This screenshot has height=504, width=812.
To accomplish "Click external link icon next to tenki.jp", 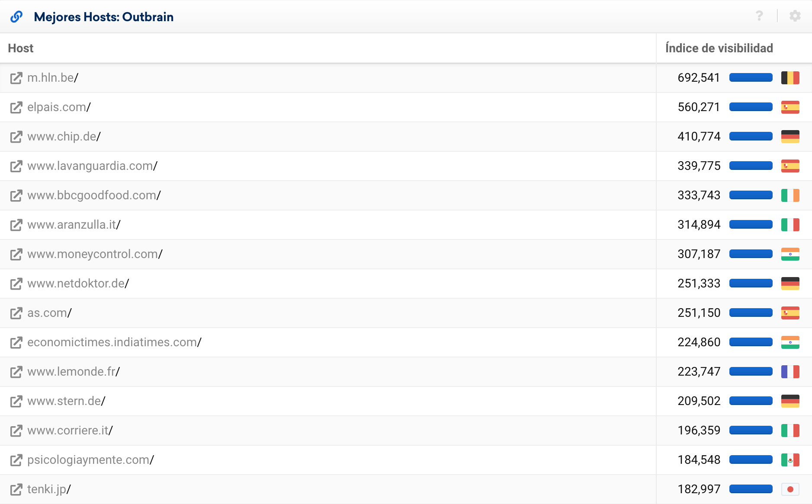I will point(16,490).
